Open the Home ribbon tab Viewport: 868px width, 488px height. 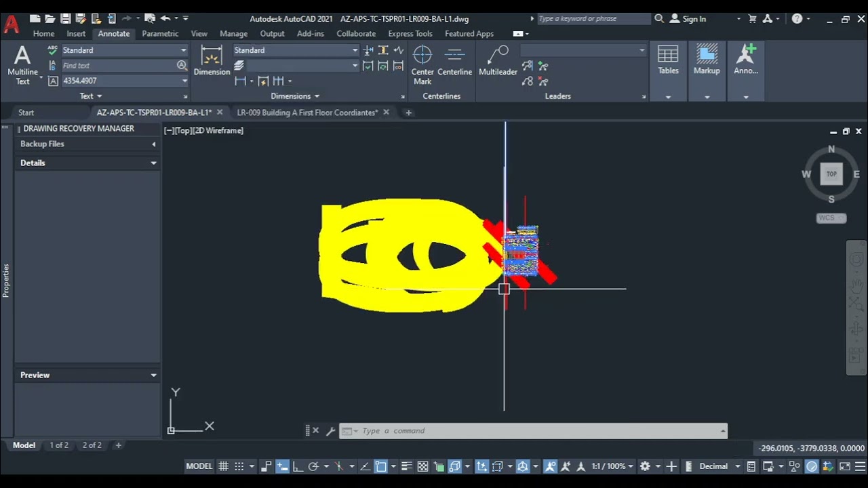click(43, 33)
